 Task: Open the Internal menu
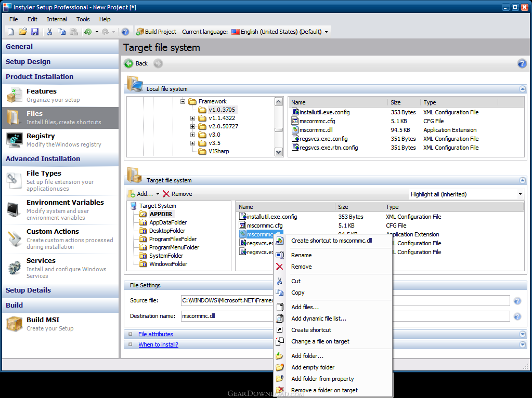57,19
